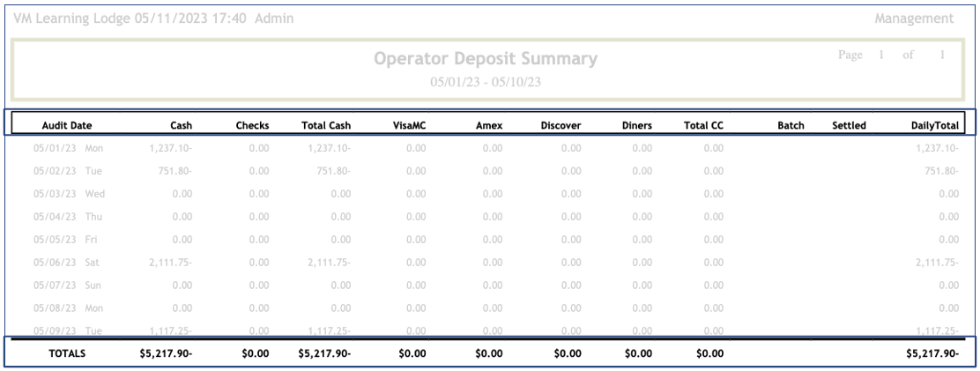This screenshot has height=371, width=980.
Task: Click the Operator Deposit Summary report title
Action: click(x=485, y=59)
